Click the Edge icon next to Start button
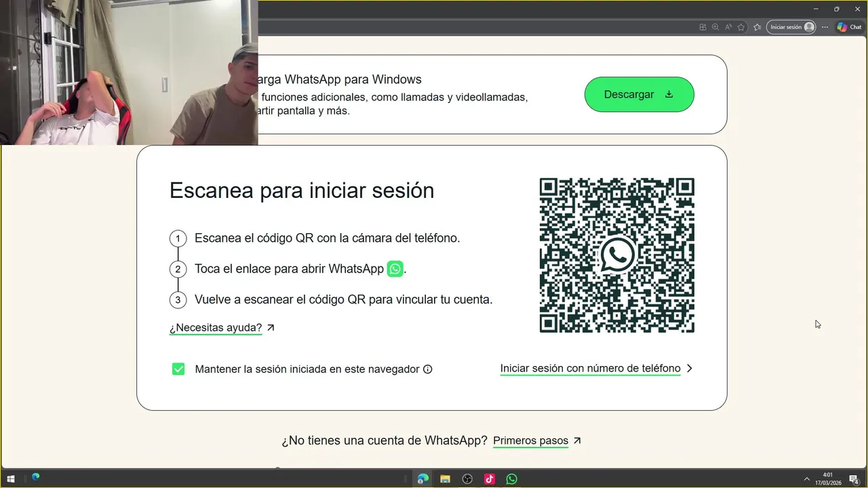 35,477
